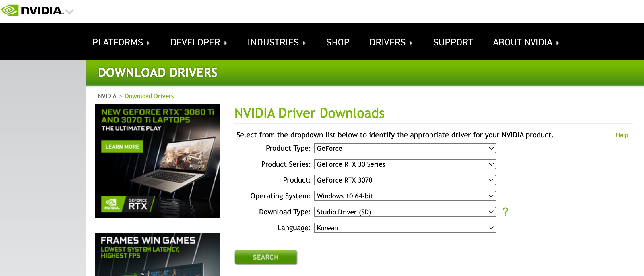Go to the Shop page
The width and height of the screenshot is (644, 276).
pyautogui.click(x=338, y=42)
